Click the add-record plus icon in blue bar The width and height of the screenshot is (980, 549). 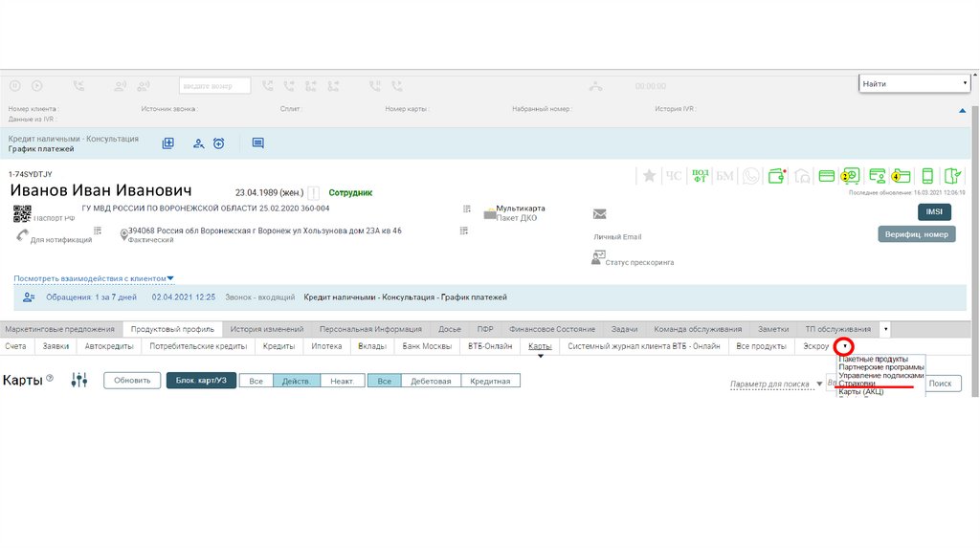[x=168, y=143]
